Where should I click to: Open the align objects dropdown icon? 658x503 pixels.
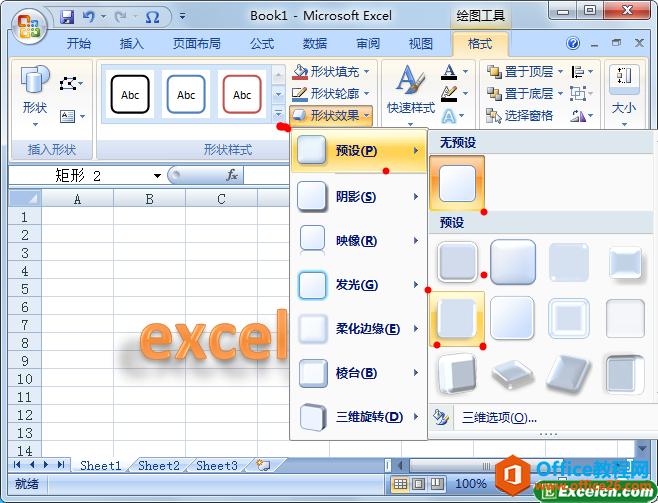pos(582,72)
